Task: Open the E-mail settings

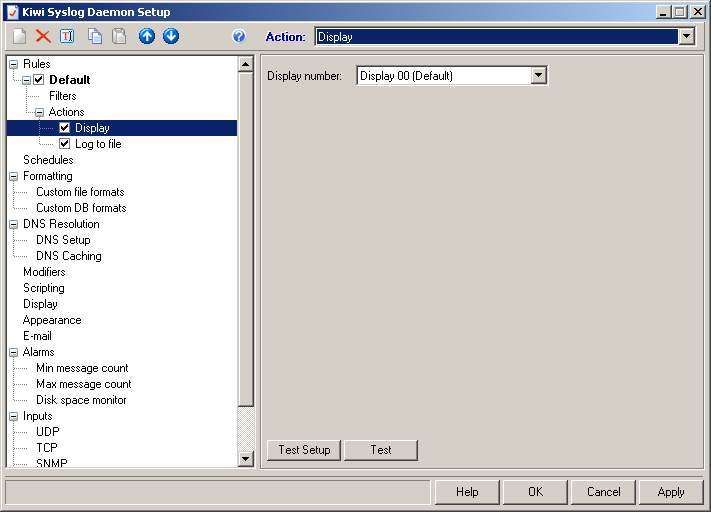Action: pyautogui.click(x=37, y=336)
